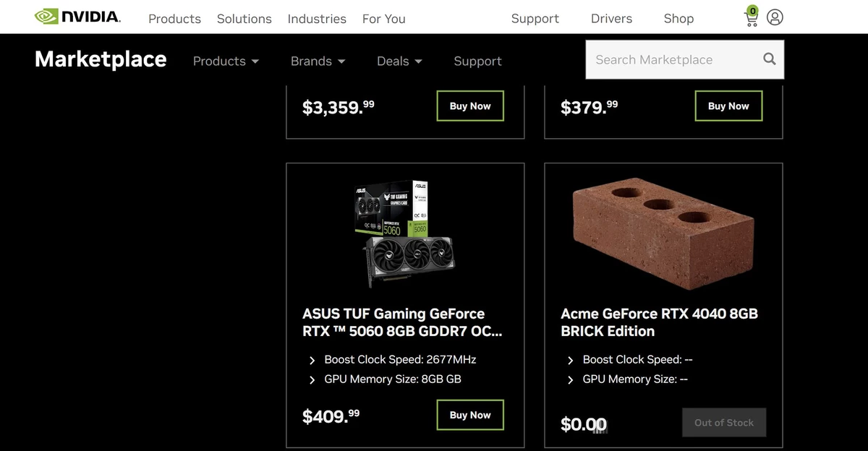The image size is (868, 451).
Task: Open the Drivers menu item
Action: [x=611, y=18]
